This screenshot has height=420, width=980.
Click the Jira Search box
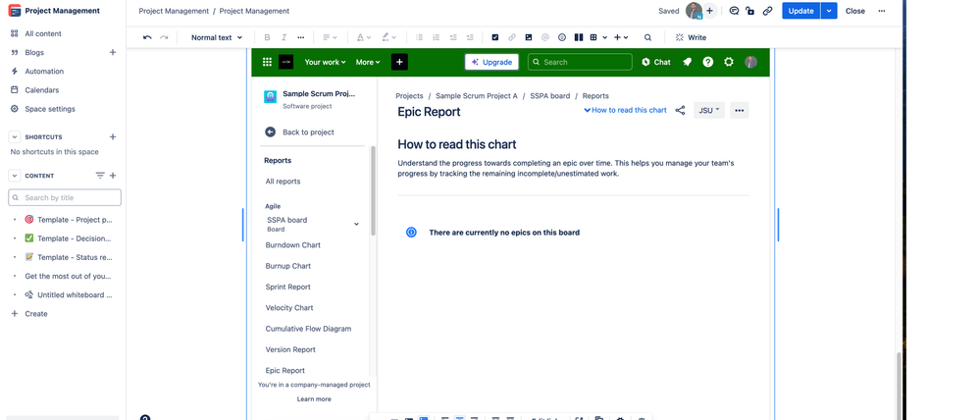click(x=580, y=62)
